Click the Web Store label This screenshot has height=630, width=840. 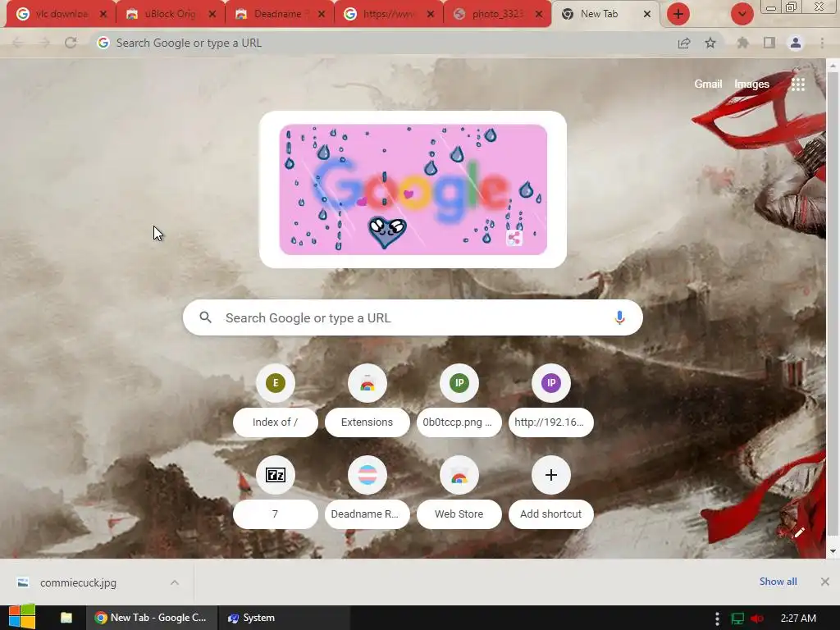coord(459,514)
